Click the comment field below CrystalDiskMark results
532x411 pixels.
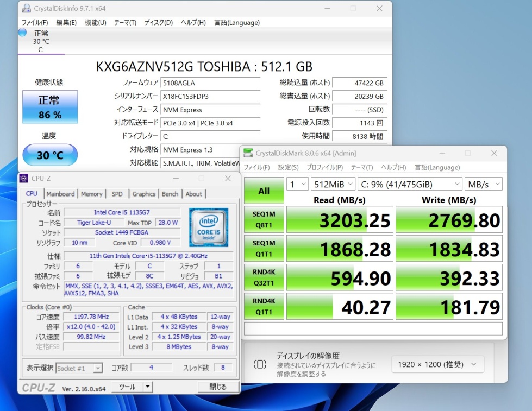coord(373,328)
